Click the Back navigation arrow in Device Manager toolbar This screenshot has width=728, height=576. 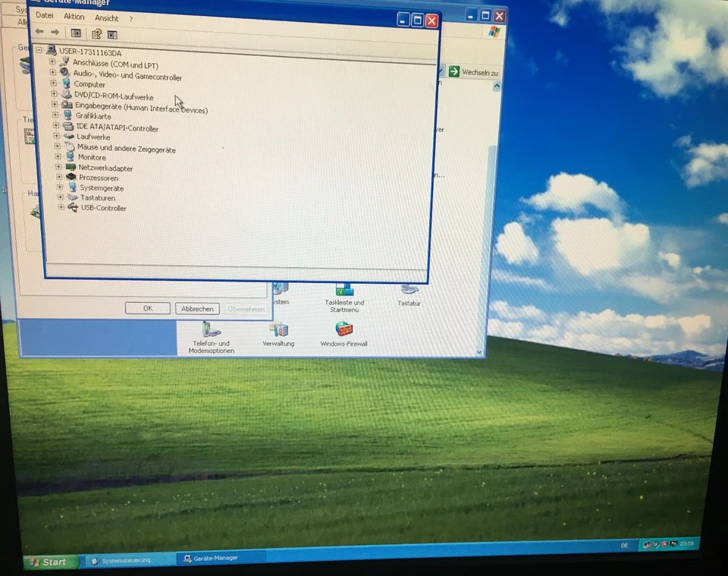coord(39,33)
